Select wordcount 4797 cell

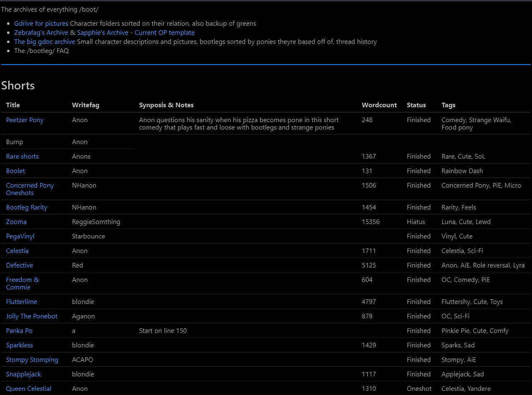tap(369, 302)
